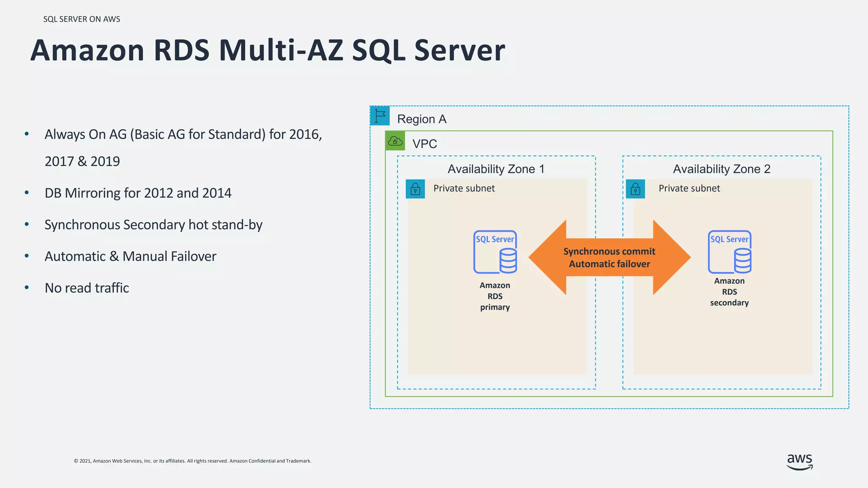
Task: Click the 2021 Amazon Web Services copyright notice
Action: click(192, 461)
